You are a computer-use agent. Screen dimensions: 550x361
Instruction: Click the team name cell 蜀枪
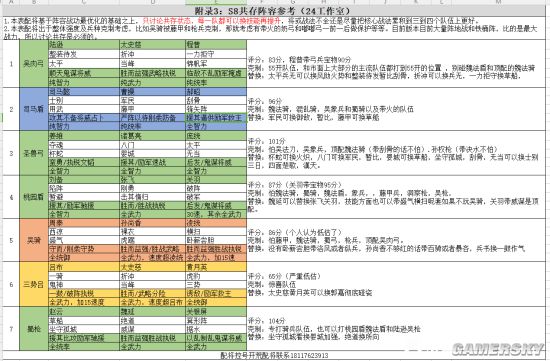(34, 329)
